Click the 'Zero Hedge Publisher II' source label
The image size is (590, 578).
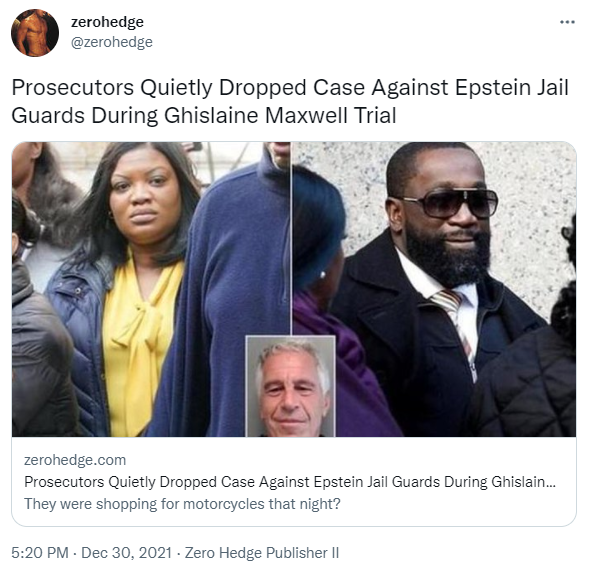point(262,553)
